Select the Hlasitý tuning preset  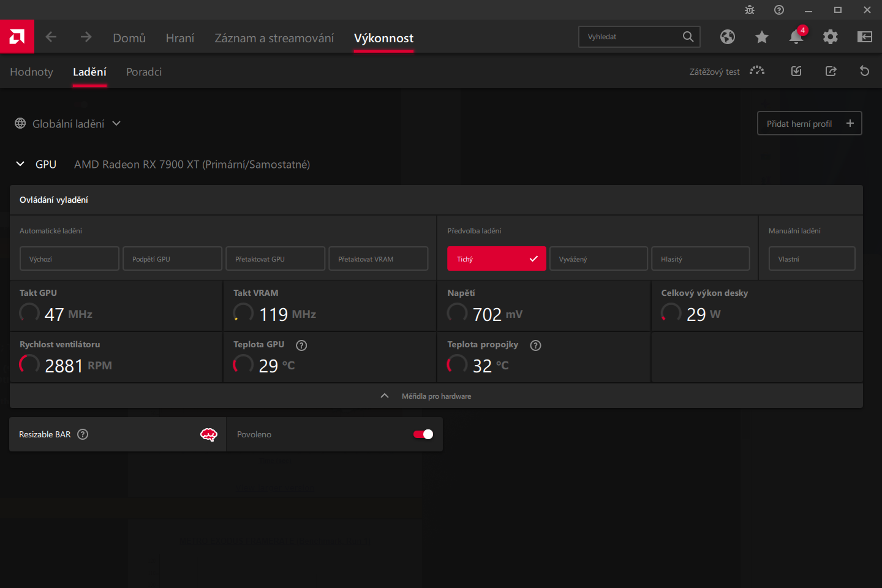[x=701, y=258]
